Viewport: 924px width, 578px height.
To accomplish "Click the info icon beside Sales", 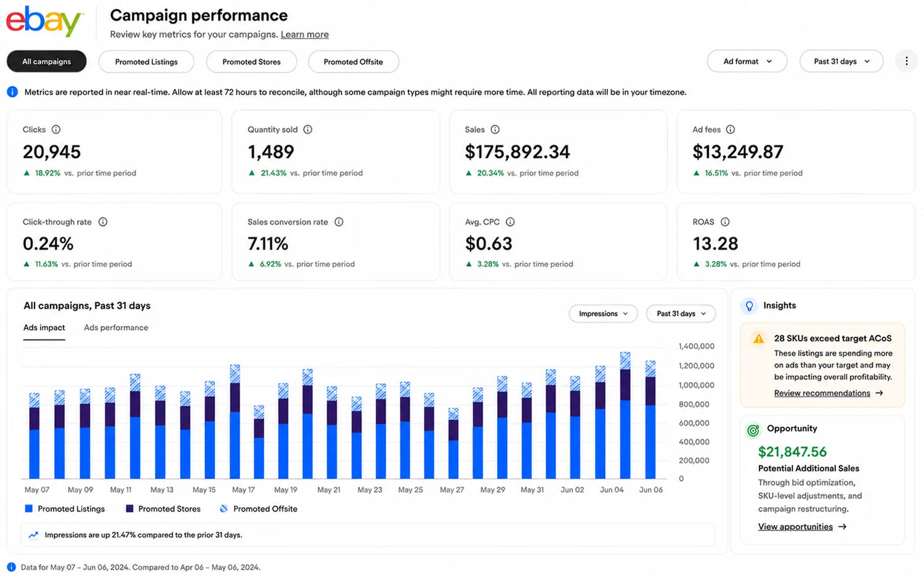I will 495,129.
